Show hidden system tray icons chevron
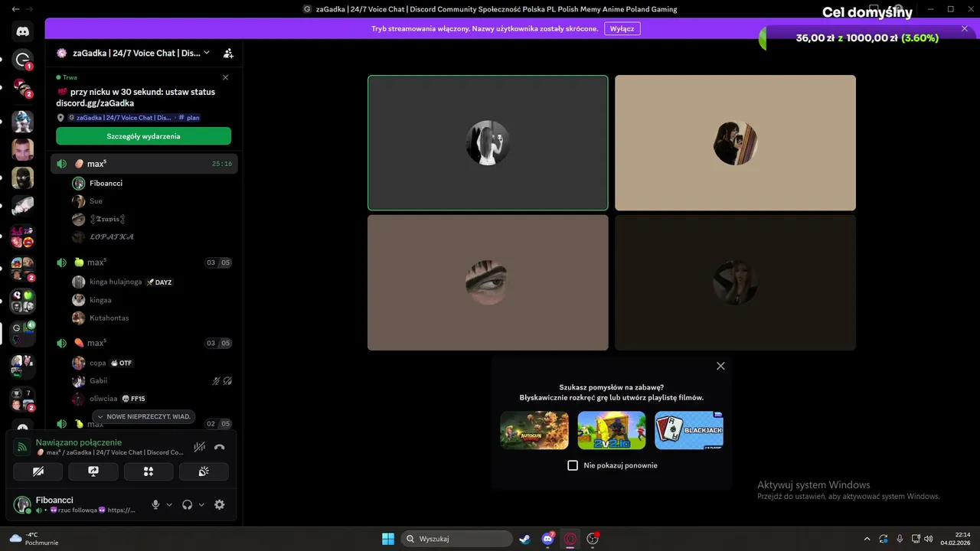Screen dimensions: 980x551 tap(867, 539)
